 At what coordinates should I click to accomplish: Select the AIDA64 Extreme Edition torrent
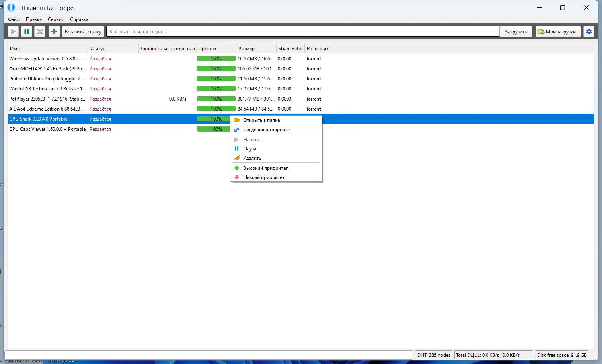47,109
